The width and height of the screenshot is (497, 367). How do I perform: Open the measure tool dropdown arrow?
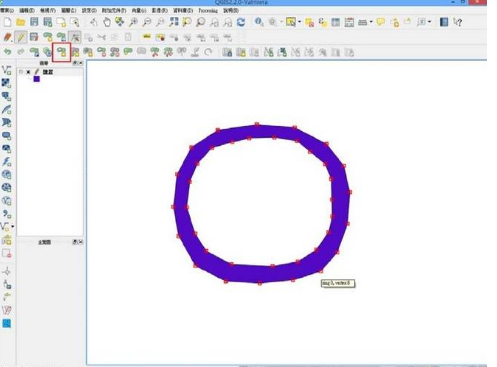[371, 22]
